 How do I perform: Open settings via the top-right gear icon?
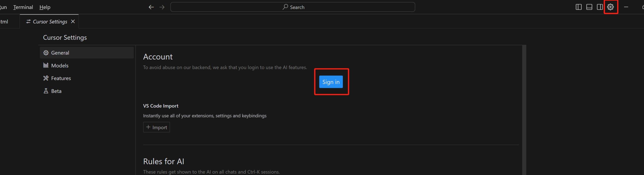click(611, 7)
